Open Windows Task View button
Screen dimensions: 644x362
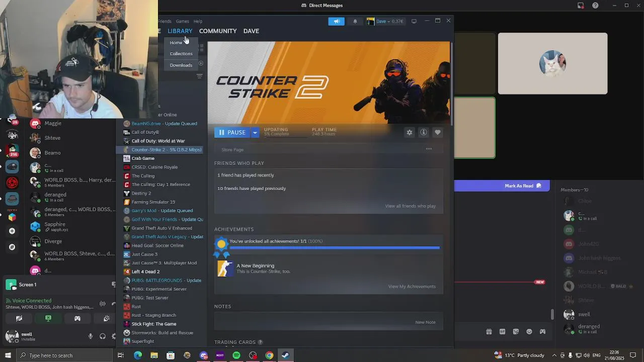(121, 355)
